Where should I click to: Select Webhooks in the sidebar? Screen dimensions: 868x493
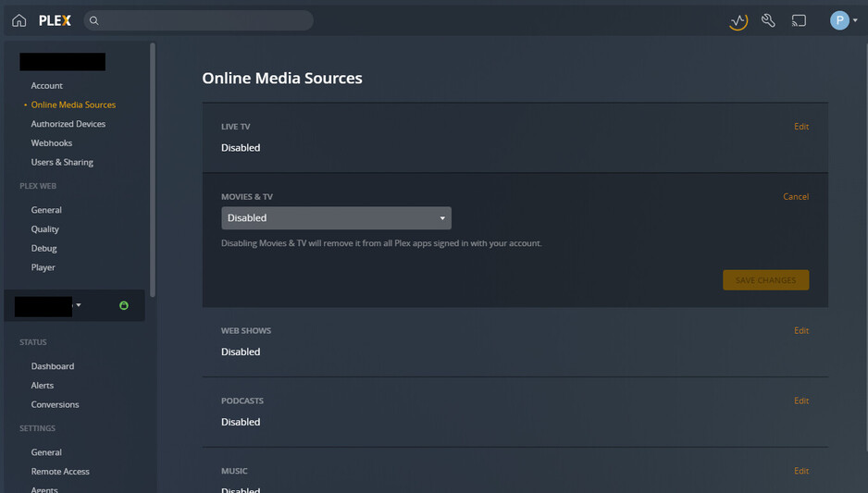click(x=52, y=143)
